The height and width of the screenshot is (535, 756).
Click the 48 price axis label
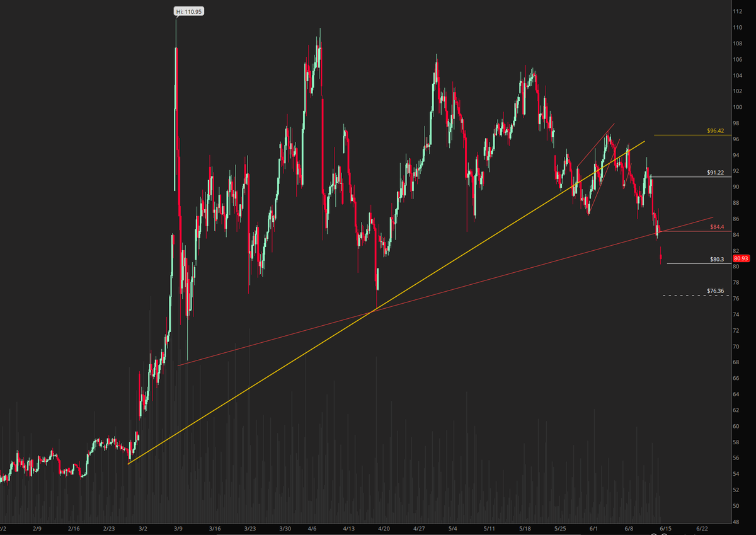(736, 522)
